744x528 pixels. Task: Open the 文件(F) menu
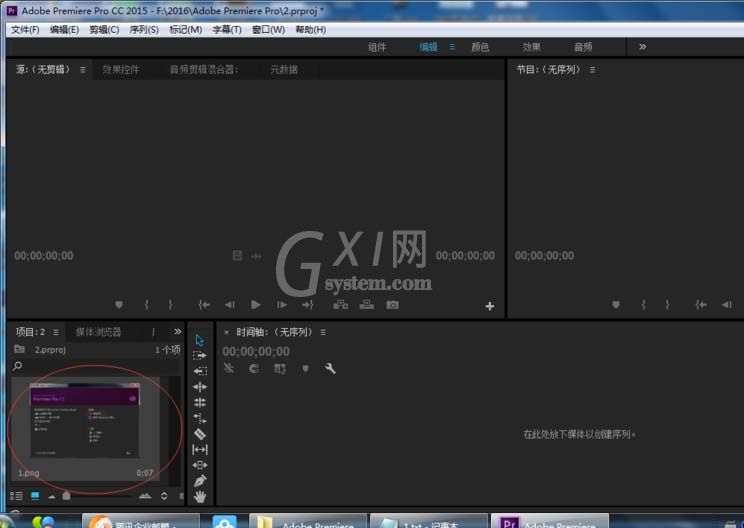coord(25,30)
